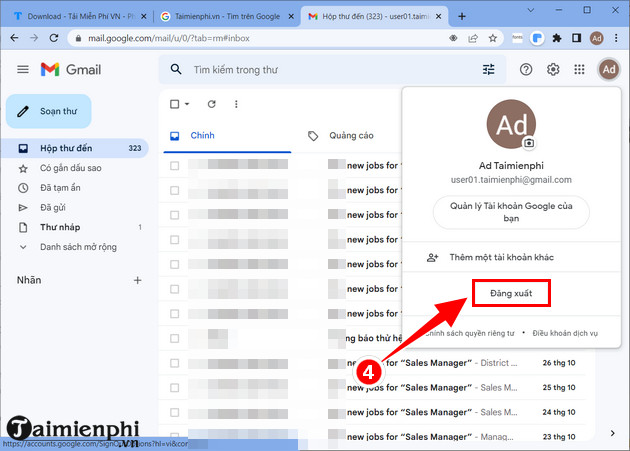
Task: Close the Taimienphi.vn Google search tab
Action: click(x=291, y=16)
